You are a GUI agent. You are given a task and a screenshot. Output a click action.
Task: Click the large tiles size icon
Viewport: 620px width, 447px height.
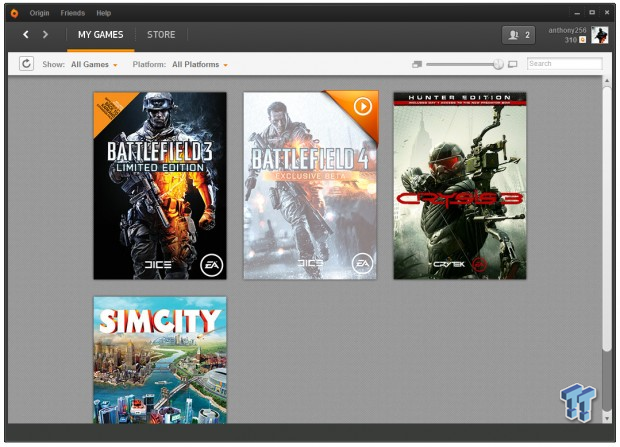click(x=512, y=64)
